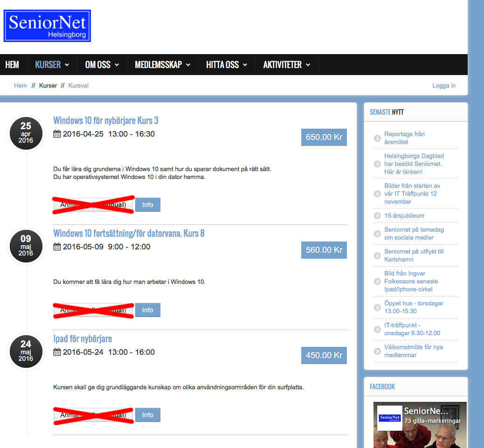Click the Kursval breadcrumb text
The image size is (484, 448).
point(78,85)
